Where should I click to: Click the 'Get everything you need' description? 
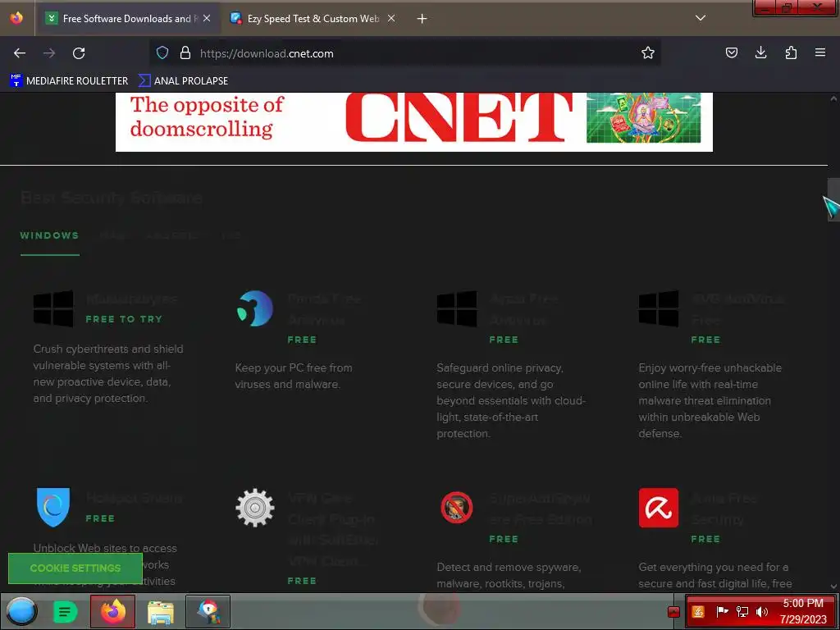coord(715,575)
